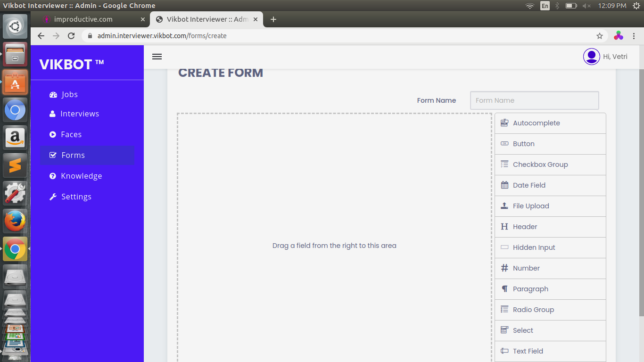Open system power menu gear

pos(636,6)
